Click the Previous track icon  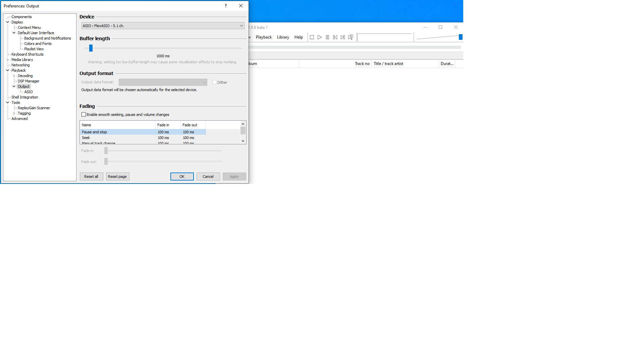(x=335, y=37)
